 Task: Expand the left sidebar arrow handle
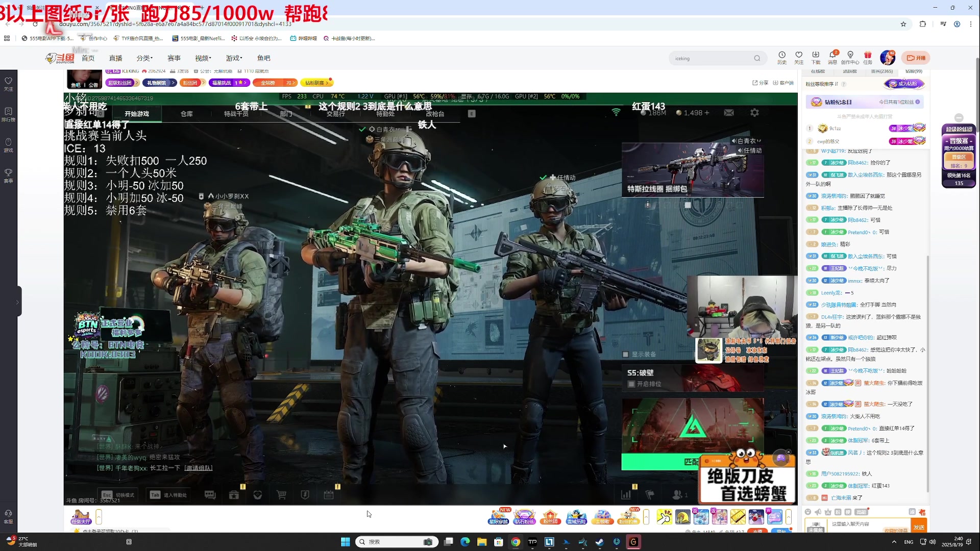(18, 302)
